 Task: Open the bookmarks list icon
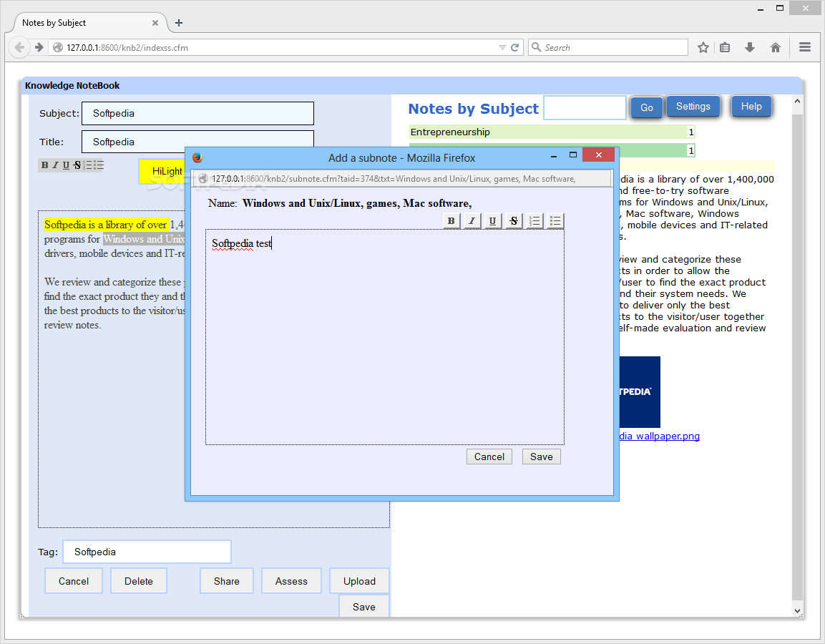tap(725, 47)
